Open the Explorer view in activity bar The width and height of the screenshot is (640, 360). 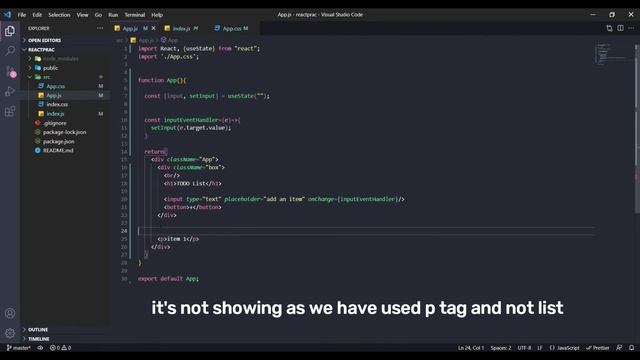pyautogui.click(x=10, y=31)
